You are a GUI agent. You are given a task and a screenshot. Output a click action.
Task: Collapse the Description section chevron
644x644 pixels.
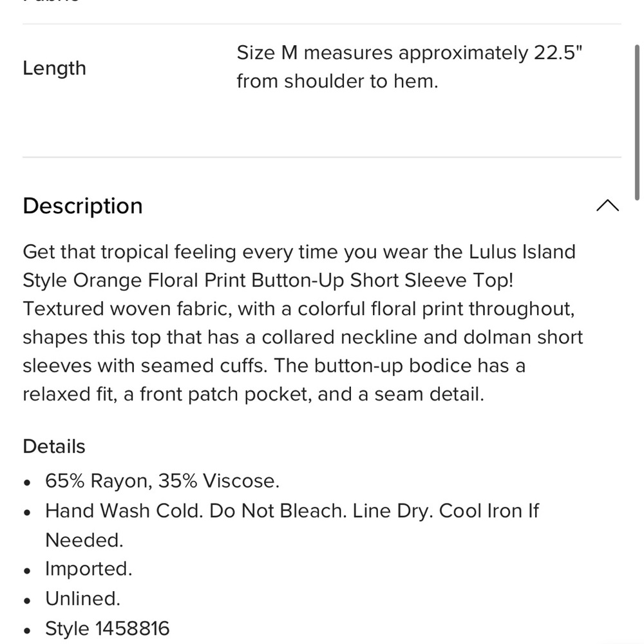tap(607, 205)
